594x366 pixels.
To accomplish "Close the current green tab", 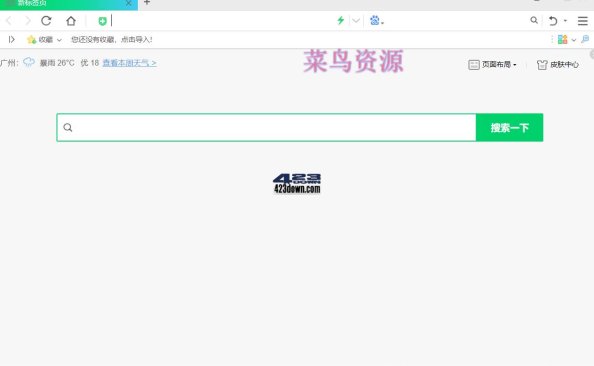I will pyautogui.click(x=128, y=3).
